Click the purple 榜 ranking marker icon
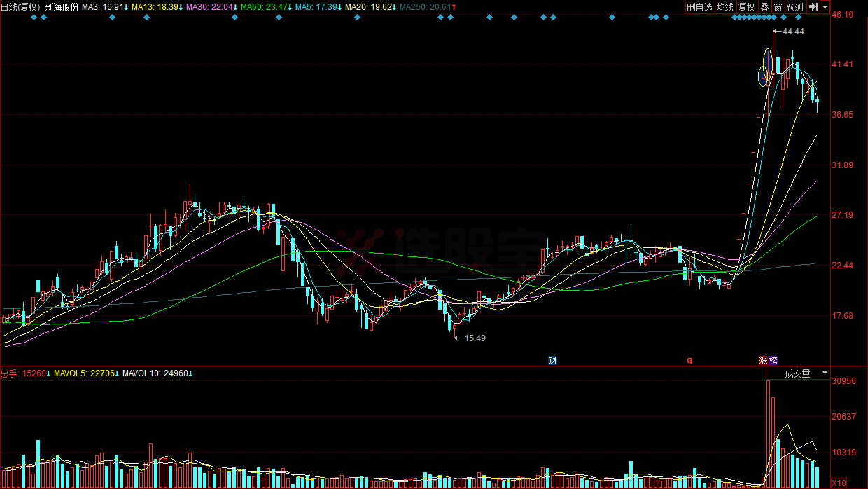The image size is (868, 489). coord(773,361)
